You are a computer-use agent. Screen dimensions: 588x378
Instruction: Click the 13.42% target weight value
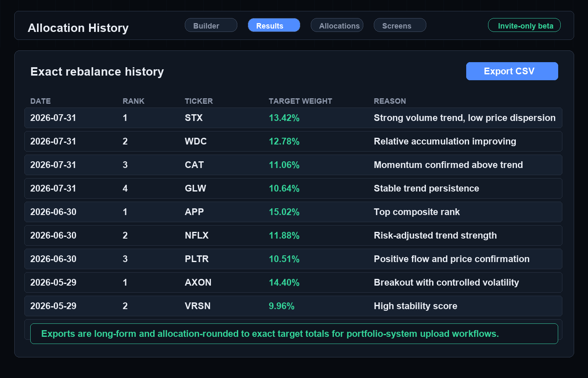pyautogui.click(x=284, y=118)
